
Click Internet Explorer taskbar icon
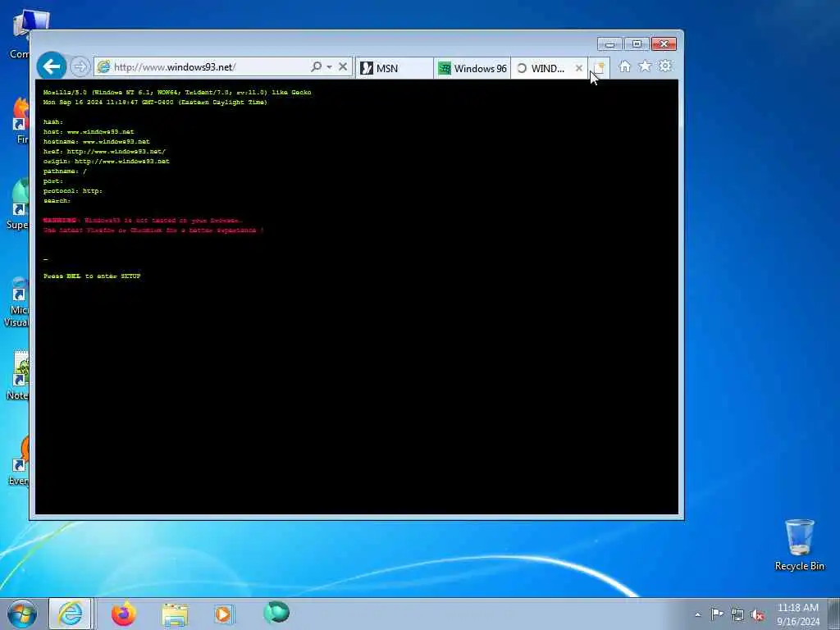click(x=71, y=614)
